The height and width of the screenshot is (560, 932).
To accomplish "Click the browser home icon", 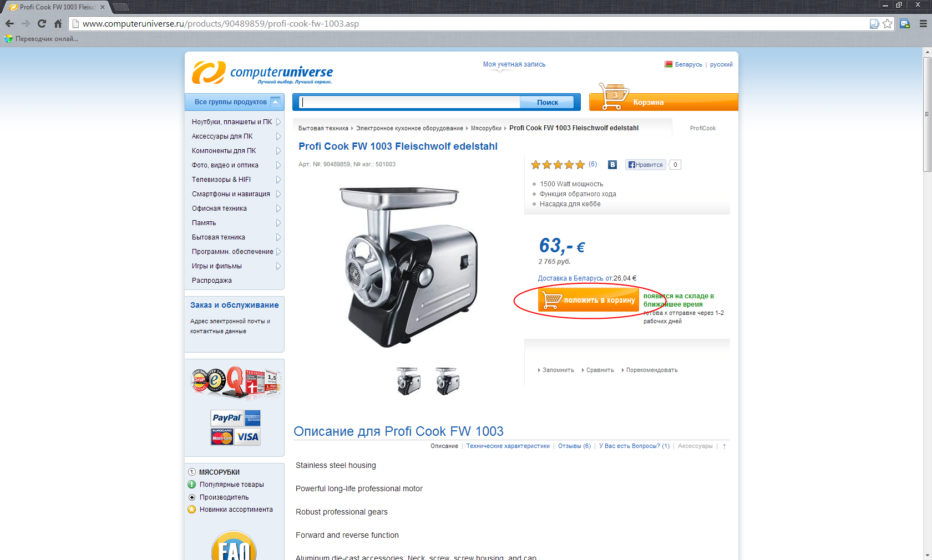I will pos(58,23).
